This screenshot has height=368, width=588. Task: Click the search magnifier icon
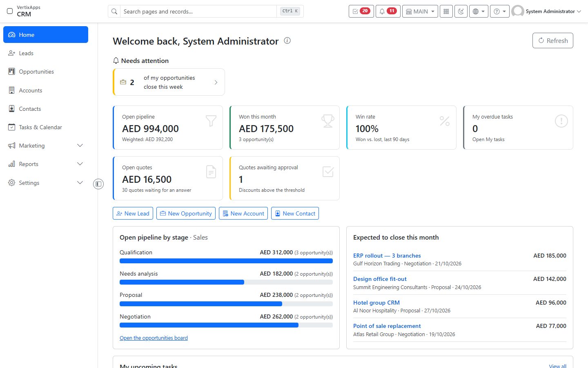pyautogui.click(x=114, y=11)
